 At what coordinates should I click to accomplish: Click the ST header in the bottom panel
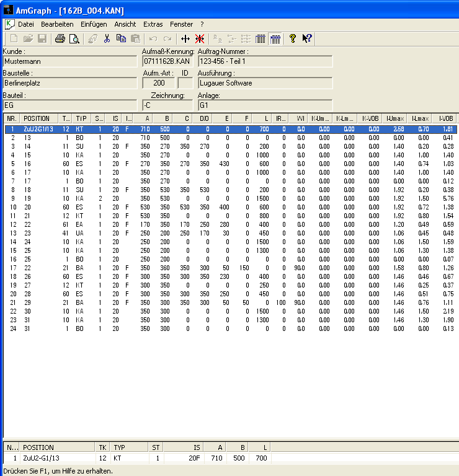point(156,447)
